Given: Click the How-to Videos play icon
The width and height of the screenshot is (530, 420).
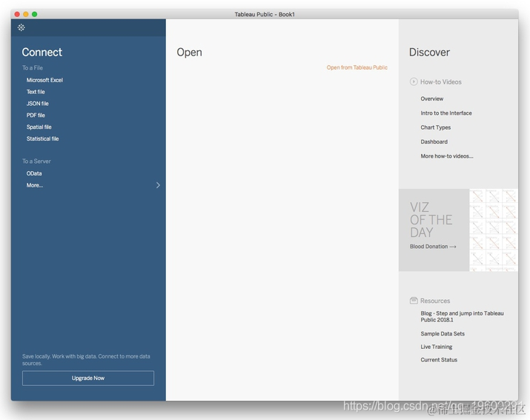Looking at the screenshot, I should click(x=414, y=81).
